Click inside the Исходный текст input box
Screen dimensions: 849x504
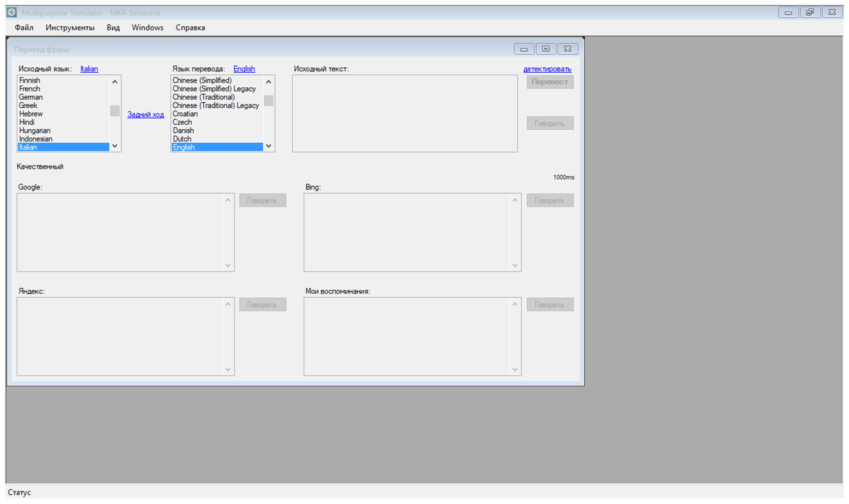click(405, 113)
